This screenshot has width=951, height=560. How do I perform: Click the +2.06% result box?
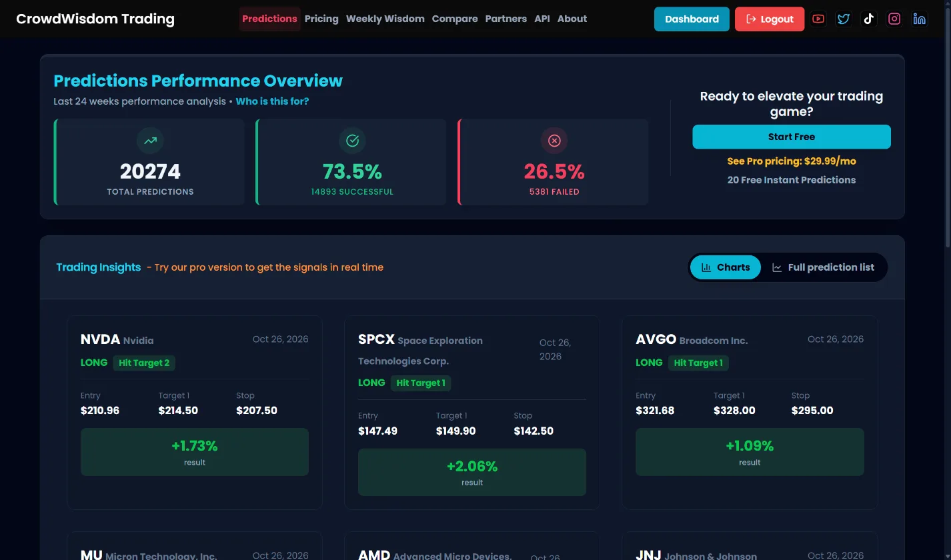(x=472, y=472)
